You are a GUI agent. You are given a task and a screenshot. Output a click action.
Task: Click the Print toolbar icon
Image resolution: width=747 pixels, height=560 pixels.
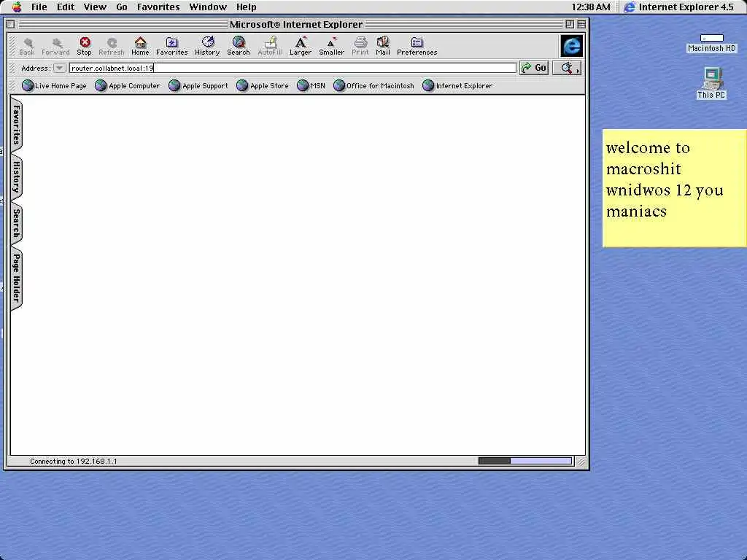(360, 46)
